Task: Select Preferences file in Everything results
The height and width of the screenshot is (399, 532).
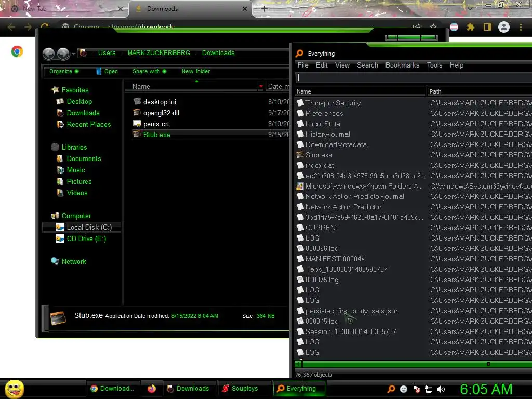Action: click(324, 113)
